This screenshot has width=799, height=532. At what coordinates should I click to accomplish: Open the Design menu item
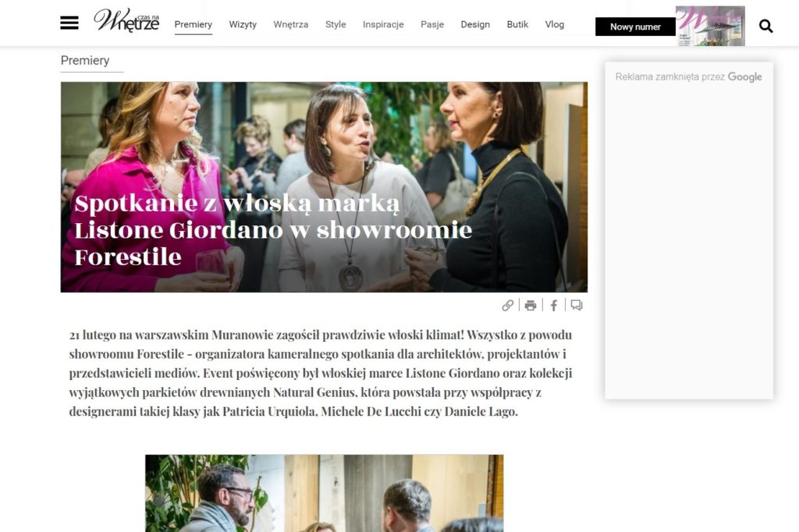[475, 24]
